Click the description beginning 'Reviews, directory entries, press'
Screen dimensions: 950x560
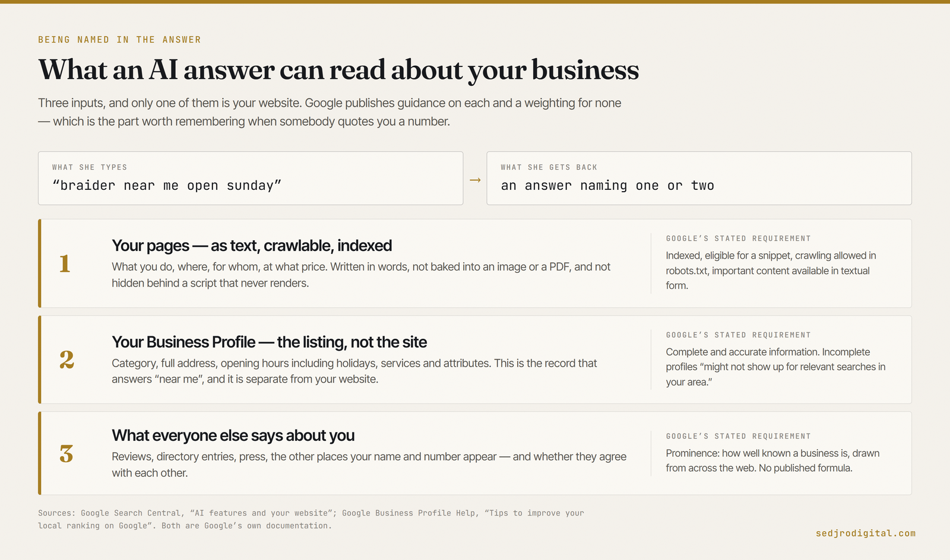tap(369, 464)
